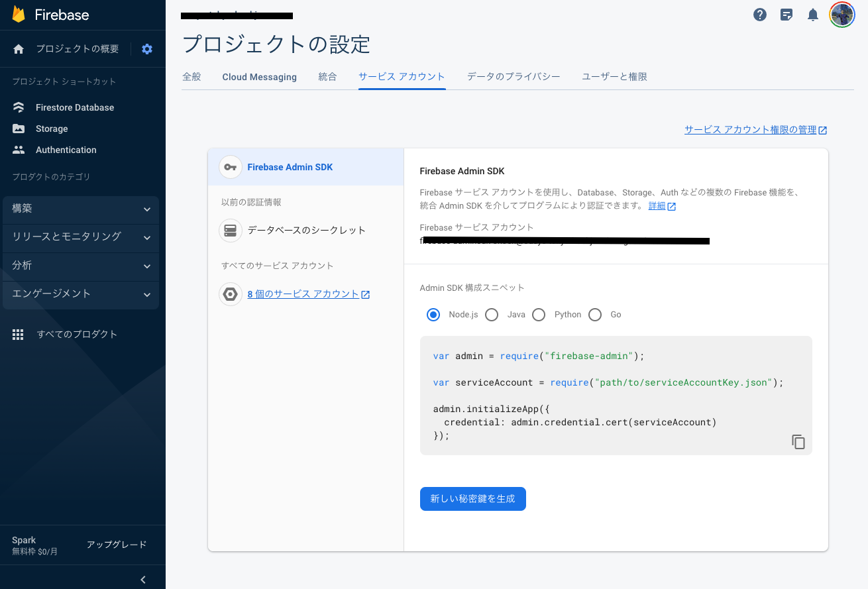868x589 pixels.
Task: Click 新しい秘密鍵を生成 button
Action: 473,499
